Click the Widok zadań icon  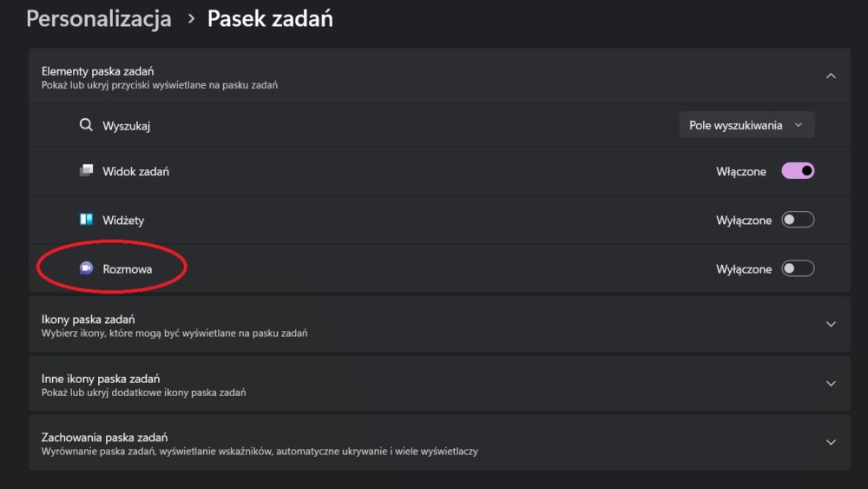click(86, 170)
